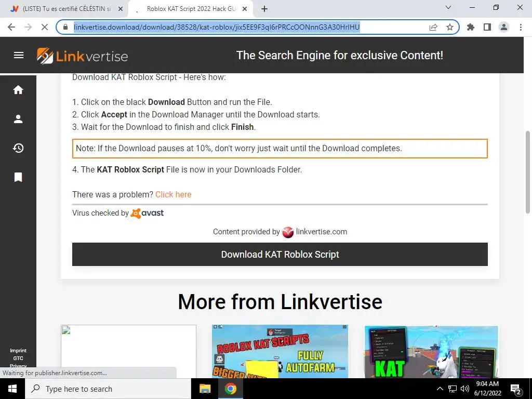Stop page loading with X button
Viewport: 532px width, 399px height.
(x=45, y=27)
